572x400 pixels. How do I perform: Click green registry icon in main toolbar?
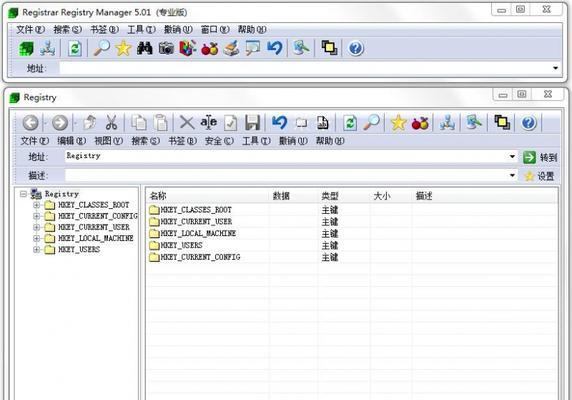[x=26, y=48]
